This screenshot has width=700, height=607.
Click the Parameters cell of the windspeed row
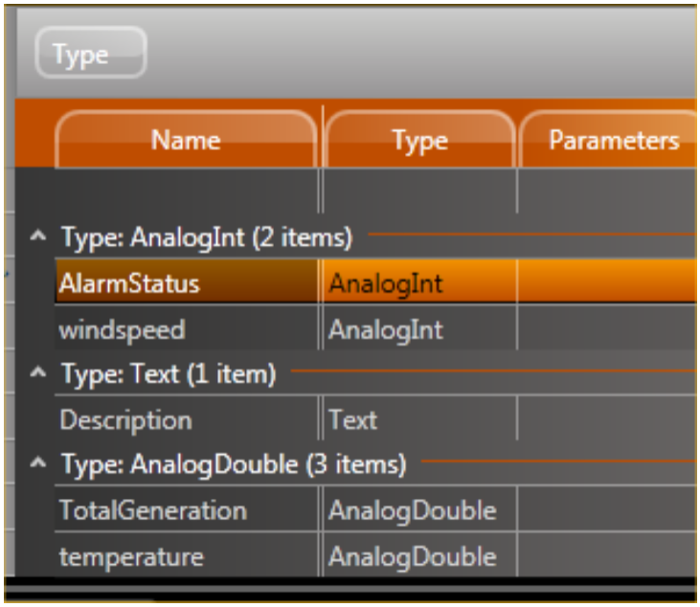pyautogui.click(x=605, y=329)
